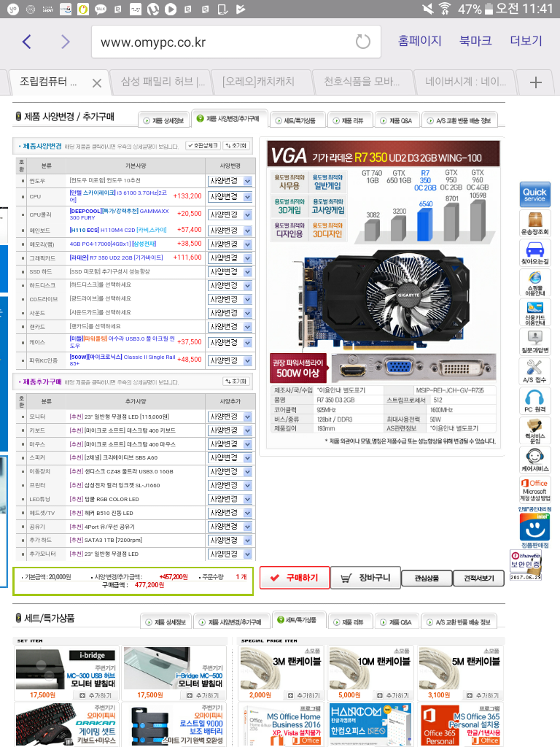
Task: Reload the page with the refresh icon
Action: click(363, 42)
